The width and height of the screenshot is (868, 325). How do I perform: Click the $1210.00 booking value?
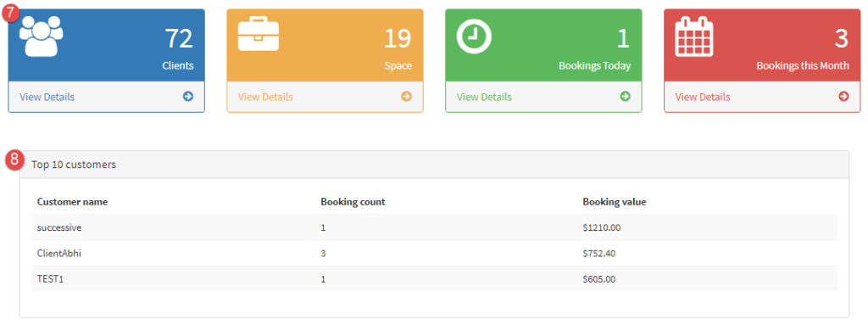[603, 227]
